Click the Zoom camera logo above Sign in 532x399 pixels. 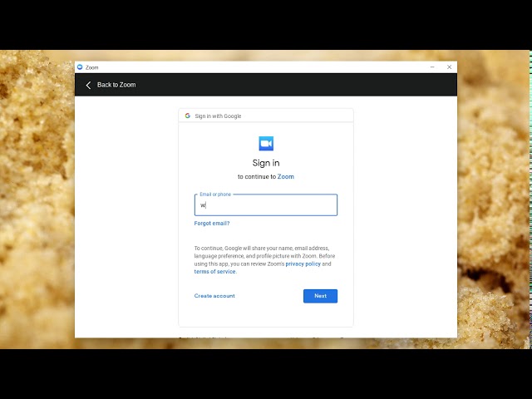266,144
